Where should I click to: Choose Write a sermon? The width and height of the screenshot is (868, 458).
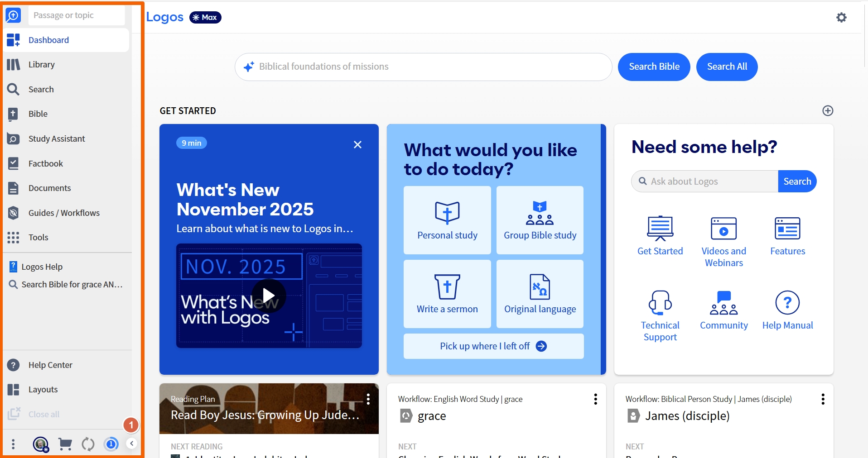(x=447, y=294)
